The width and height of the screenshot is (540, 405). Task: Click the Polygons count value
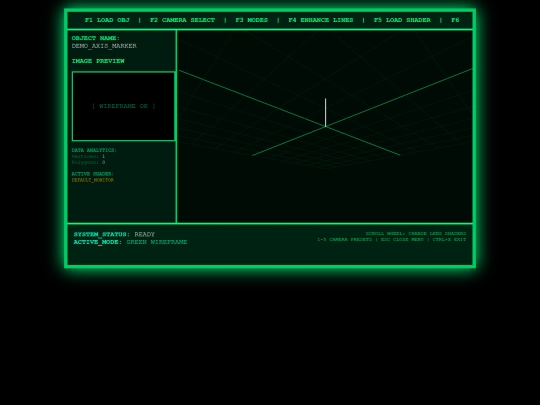tap(103, 162)
